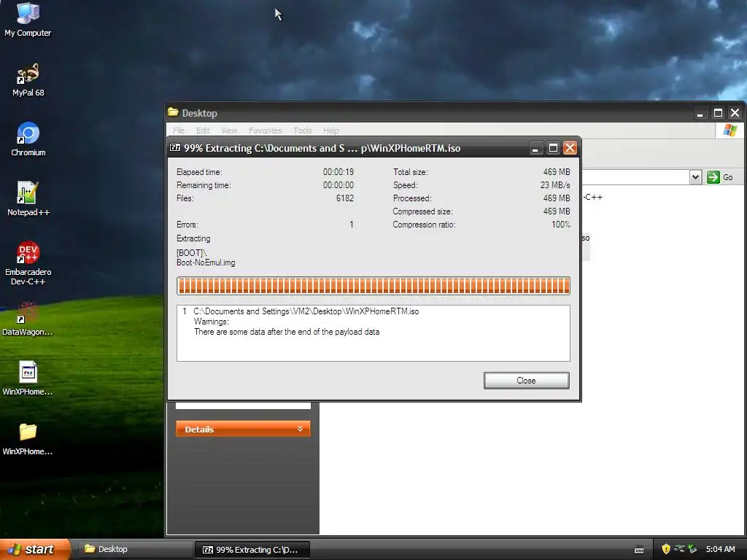This screenshot has width=747, height=560.
Task: Minimize the Desktop Explorer window
Action: pos(700,113)
